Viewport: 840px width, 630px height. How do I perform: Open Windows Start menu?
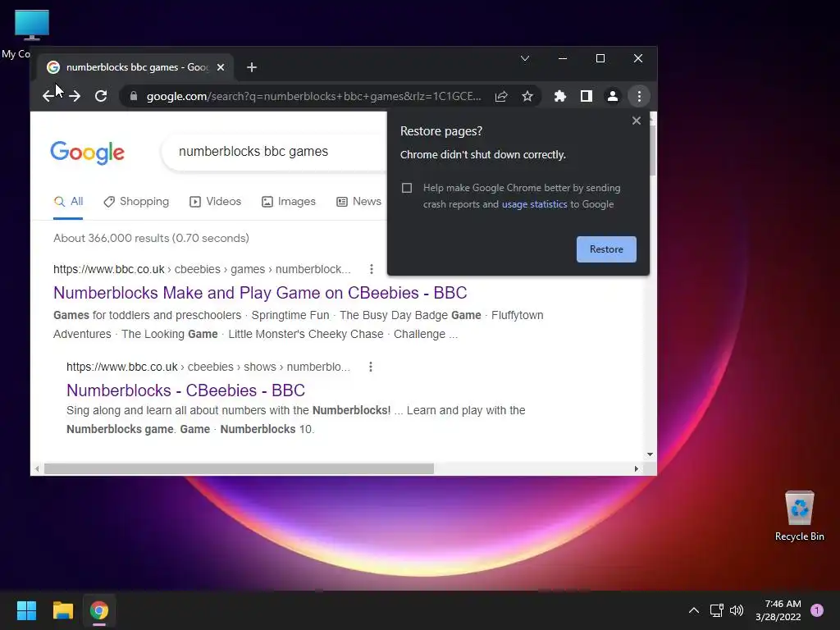point(26,610)
